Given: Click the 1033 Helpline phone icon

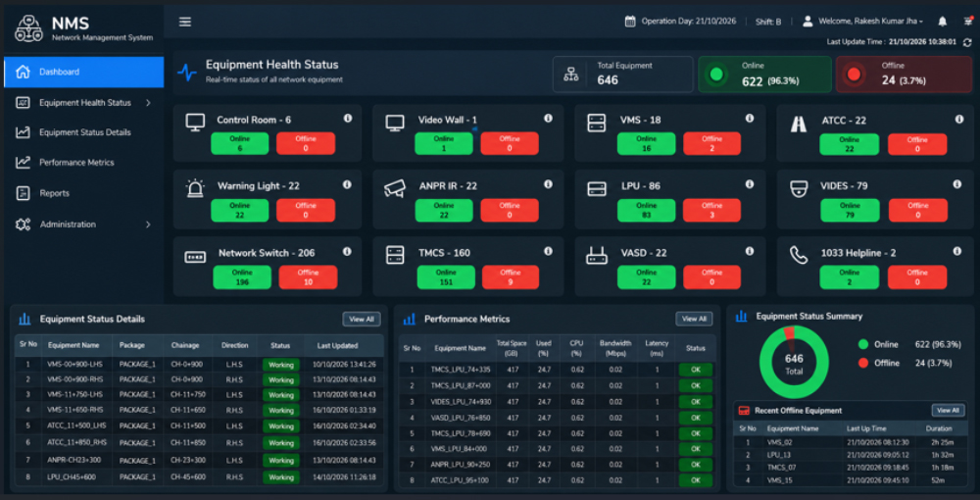Looking at the screenshot, I should pyautogui.click(x=798, y=255).
